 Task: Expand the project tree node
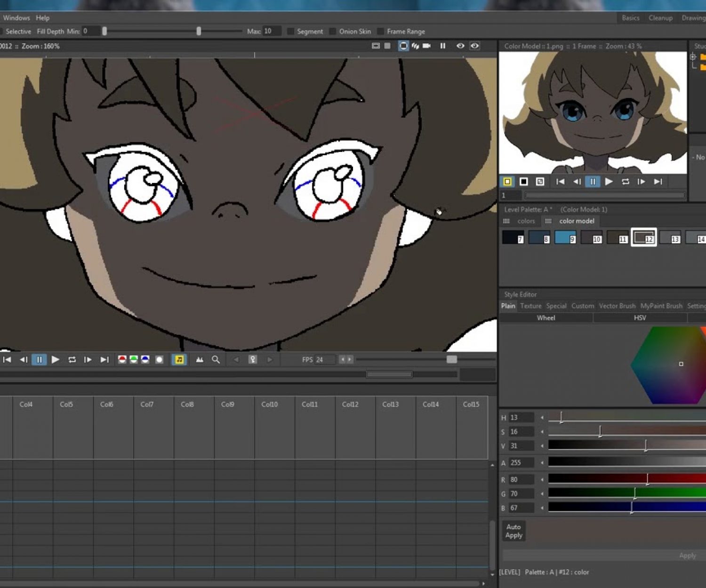point(693,57)
